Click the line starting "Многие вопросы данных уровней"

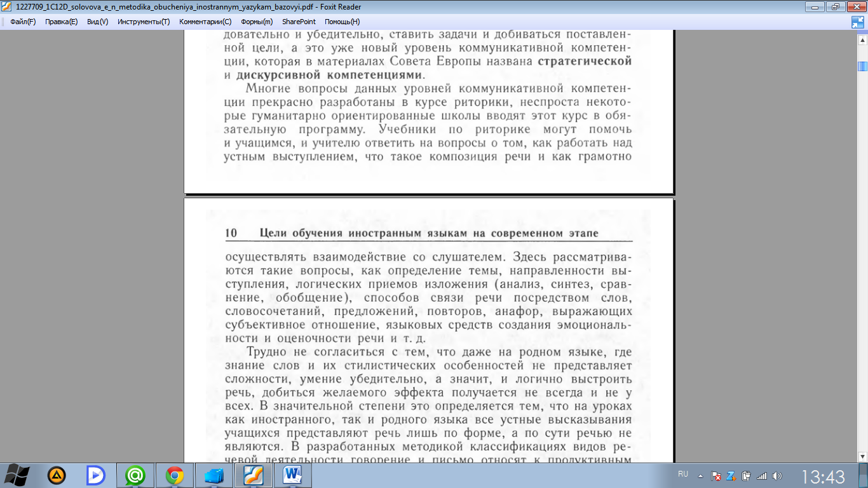(439, 88)
